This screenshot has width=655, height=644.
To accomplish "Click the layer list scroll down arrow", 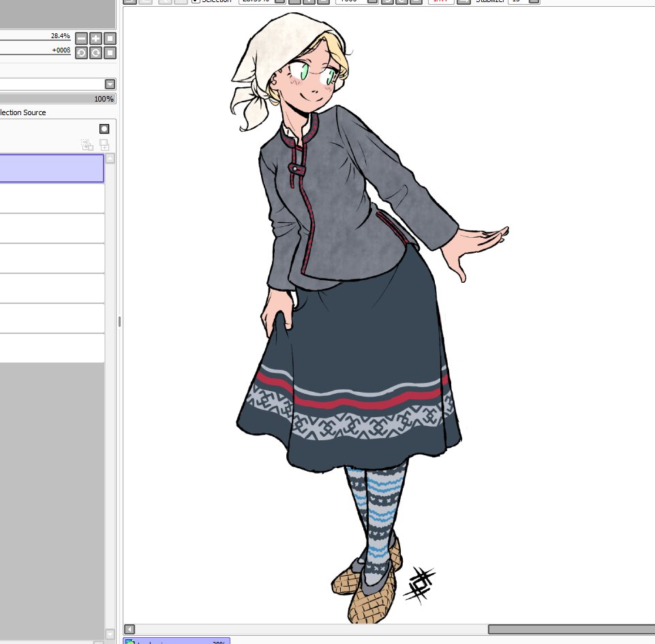I will click(x=110, y=634).
